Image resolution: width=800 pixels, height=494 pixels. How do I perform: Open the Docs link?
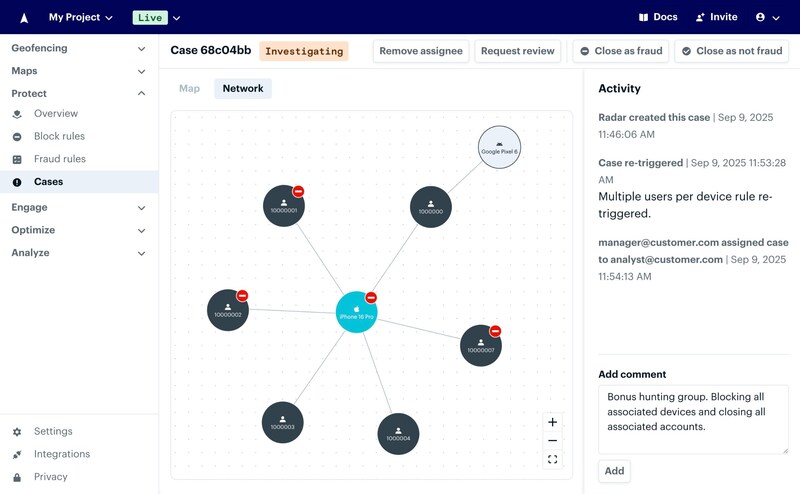tap(657, 17)
